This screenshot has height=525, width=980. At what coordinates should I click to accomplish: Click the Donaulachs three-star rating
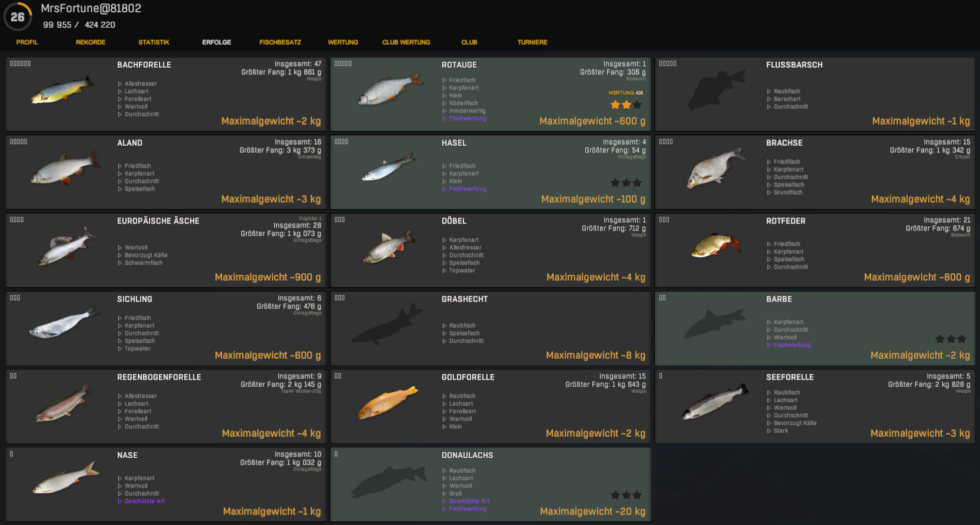point(626,495)
